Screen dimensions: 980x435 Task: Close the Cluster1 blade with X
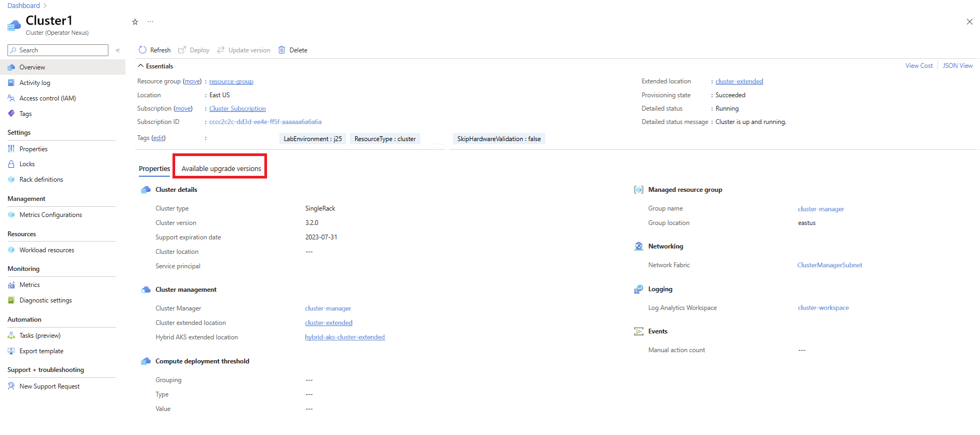click(x=969, y=22)
